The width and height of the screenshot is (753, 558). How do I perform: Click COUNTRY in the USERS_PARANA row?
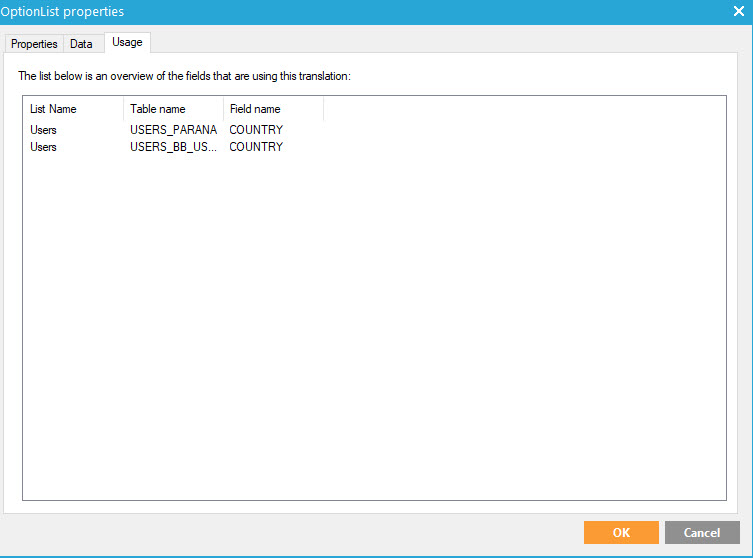(256, 130)
